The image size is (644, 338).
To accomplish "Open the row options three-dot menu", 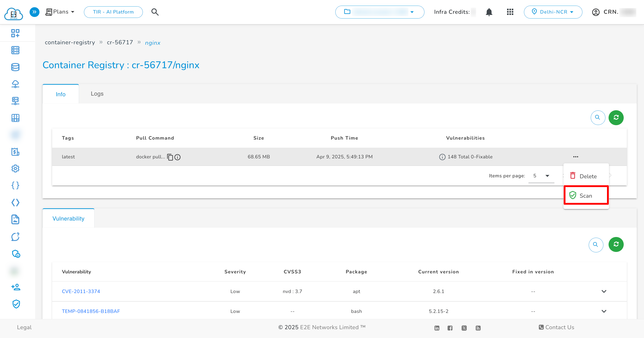I will (x=576, y=157).
